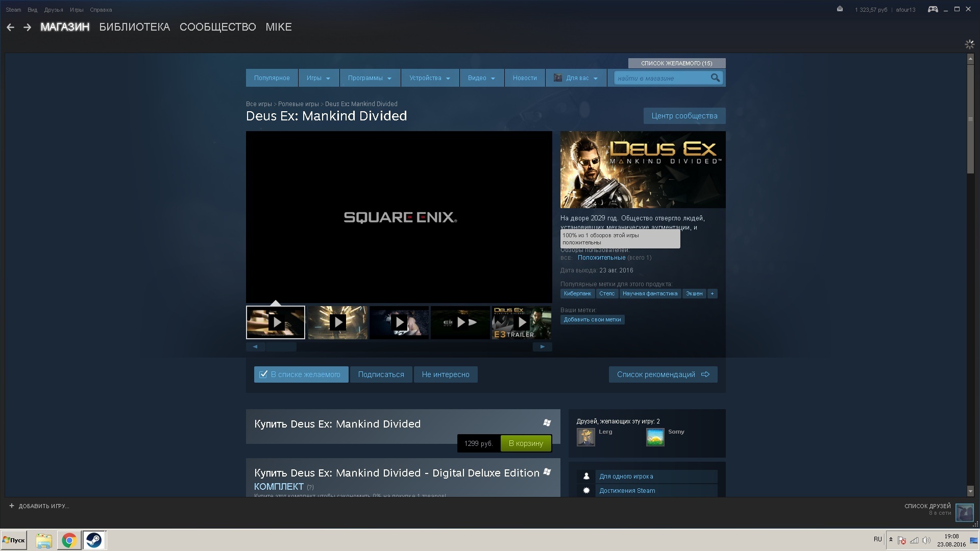Expand the Устройства dropdown
Viewport: 980px width, 551px height.
click(x=430, y=78)
